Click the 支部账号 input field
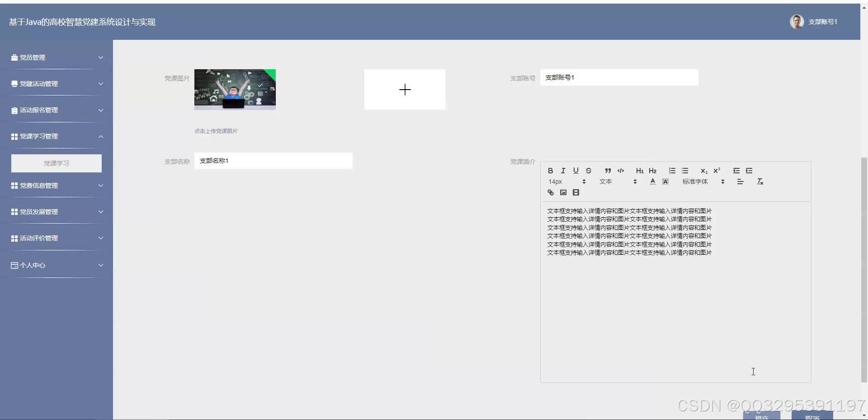This screenshot has width=868, height=420. tap(619, 77)
